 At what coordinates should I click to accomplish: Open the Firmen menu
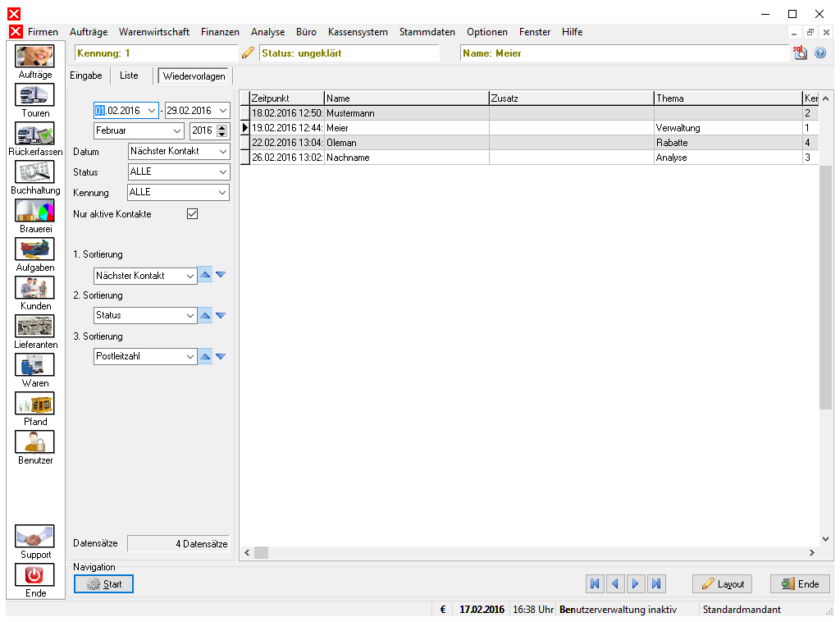43,32
